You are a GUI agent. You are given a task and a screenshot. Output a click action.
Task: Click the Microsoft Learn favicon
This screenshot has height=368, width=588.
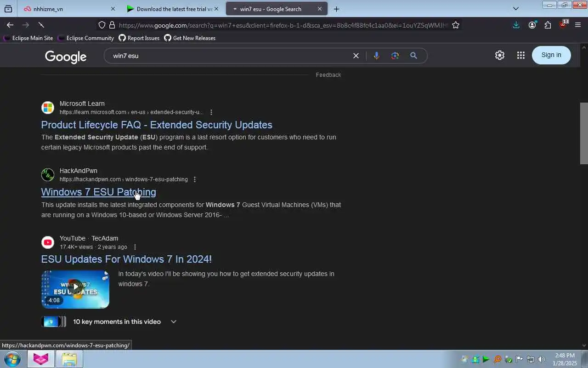(x=48, y=108)
